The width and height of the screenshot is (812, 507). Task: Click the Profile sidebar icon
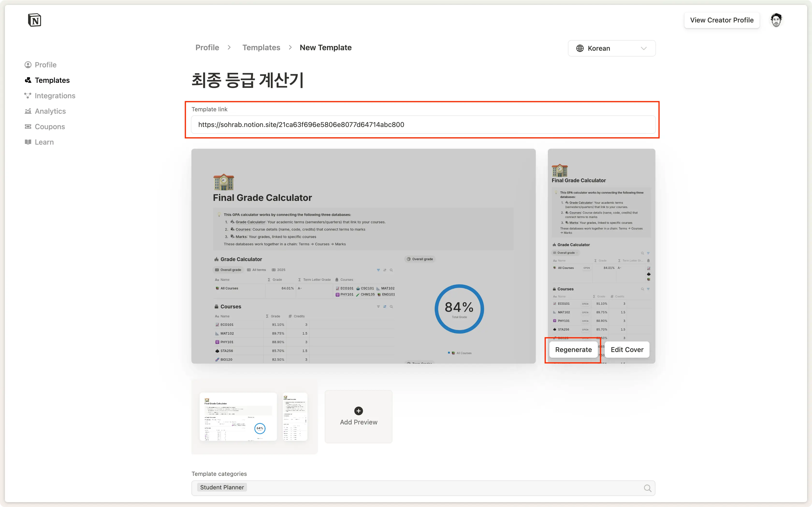pos(28,65)
